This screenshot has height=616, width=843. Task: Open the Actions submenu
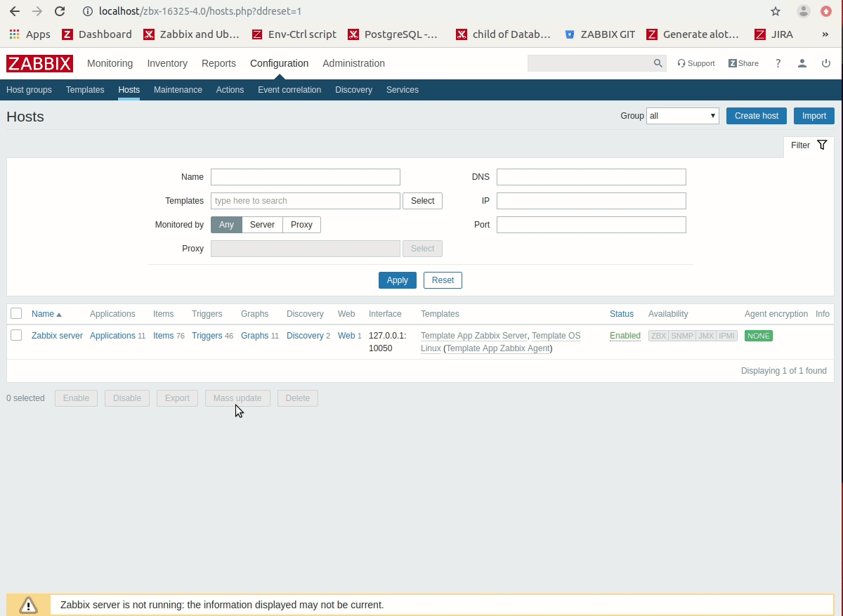(230, 90)
